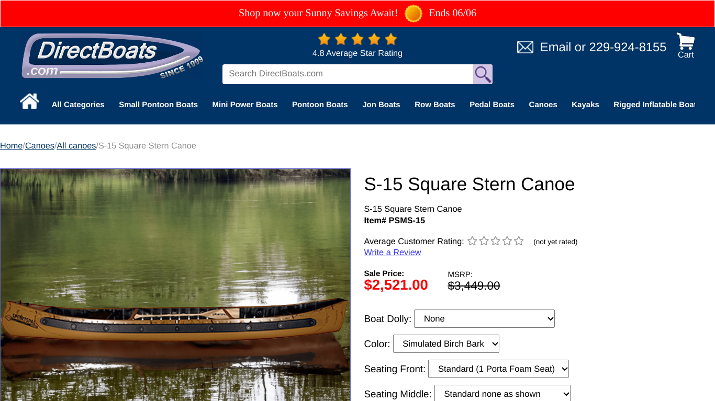This screenshot has height=401, width=715.
Task: Open the All Categories menu
Action: click(78, 105)
